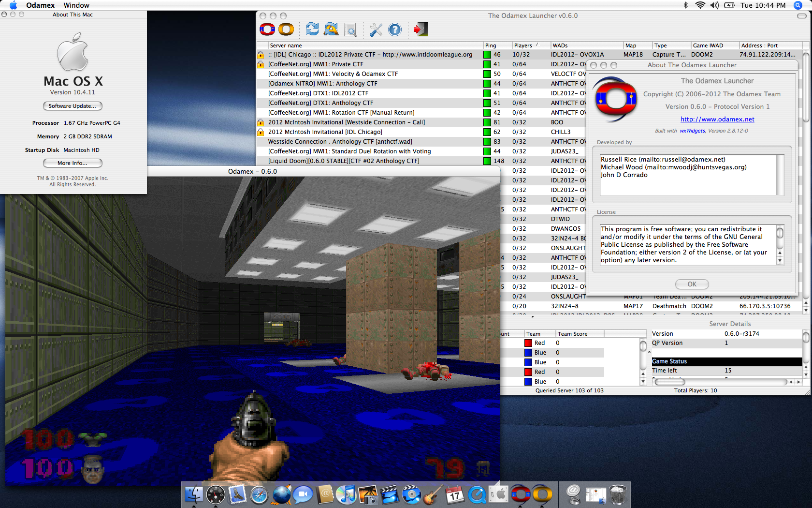Click the red Odamex Launch icon in toolbar
Viewport: 812px width, 508px height.
[267, 30]
